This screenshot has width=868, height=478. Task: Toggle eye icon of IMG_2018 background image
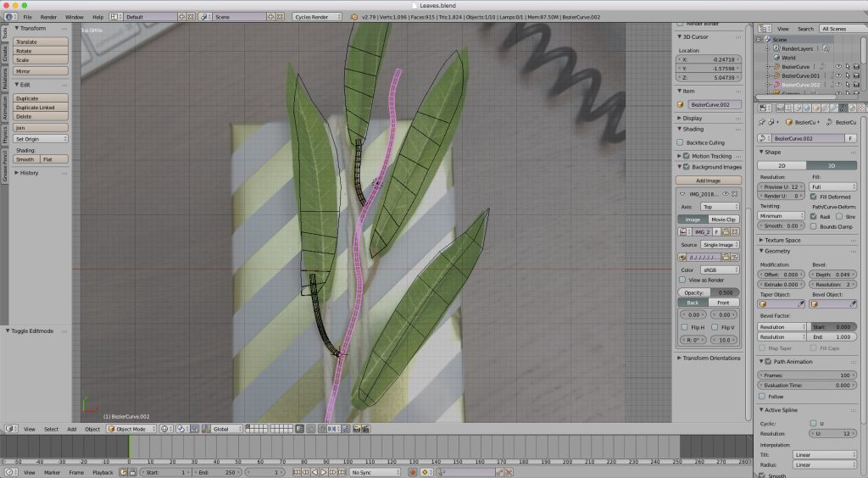tap(726, 194)
